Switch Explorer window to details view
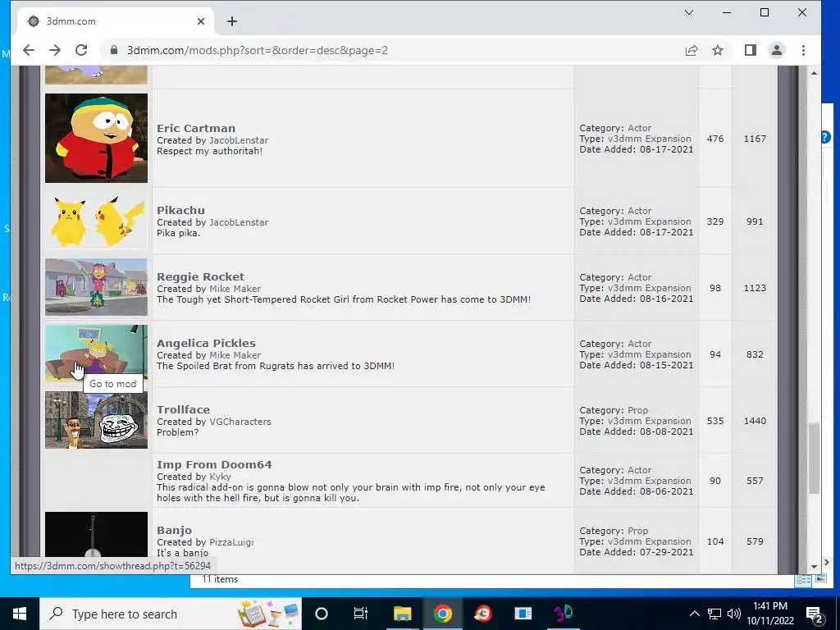Screen dimensions: 840x630 (x=803, y=580)
